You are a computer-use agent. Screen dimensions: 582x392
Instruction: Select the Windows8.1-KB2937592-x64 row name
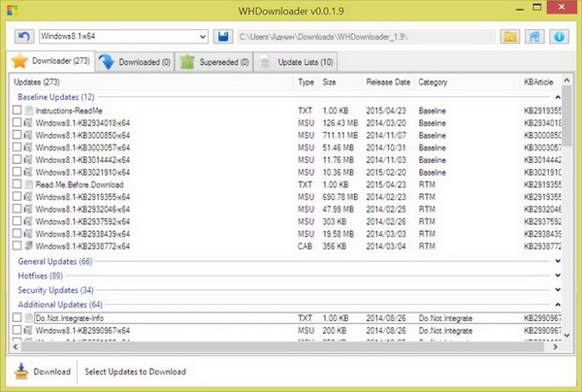click(x=82, y=221)
